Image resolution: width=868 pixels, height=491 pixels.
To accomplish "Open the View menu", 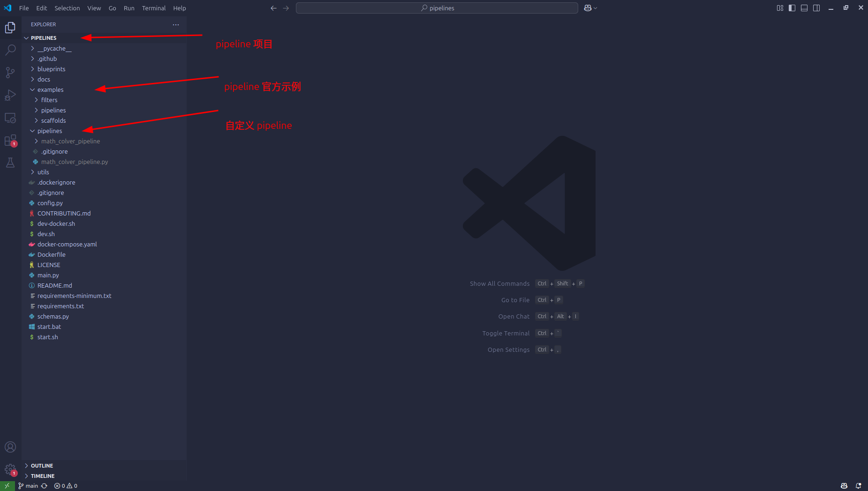I will tap(94, 8).
